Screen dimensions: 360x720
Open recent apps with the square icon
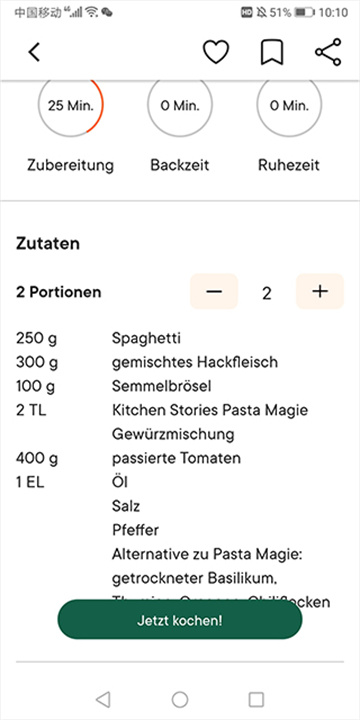pos(256,699)
